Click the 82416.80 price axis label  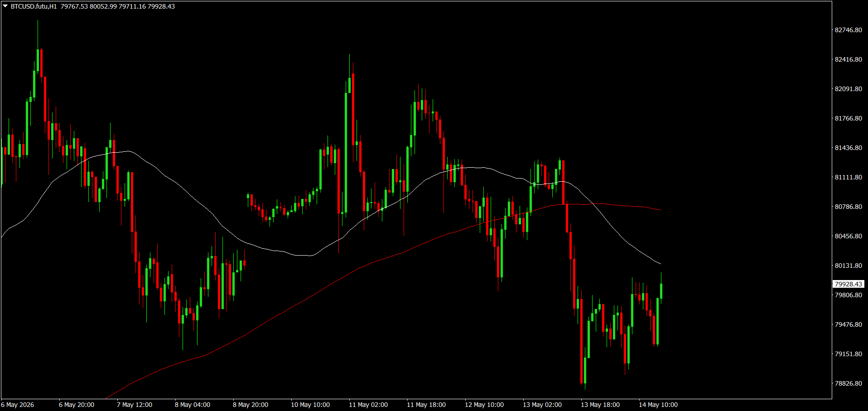[849, 59]
